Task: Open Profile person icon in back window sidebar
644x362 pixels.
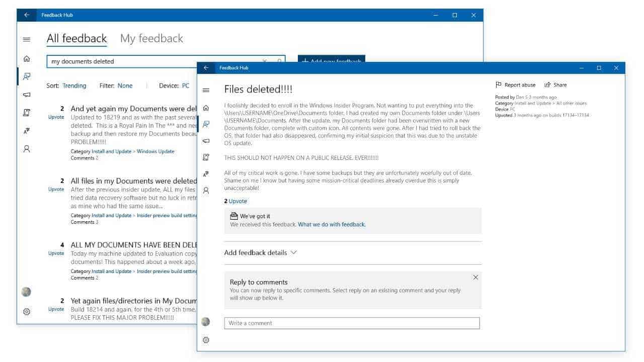Action: (x=27, y=149)
